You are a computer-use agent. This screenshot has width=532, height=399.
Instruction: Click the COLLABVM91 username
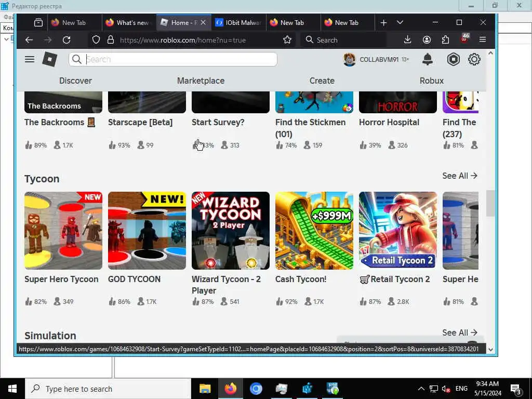(x=379, y=60)
